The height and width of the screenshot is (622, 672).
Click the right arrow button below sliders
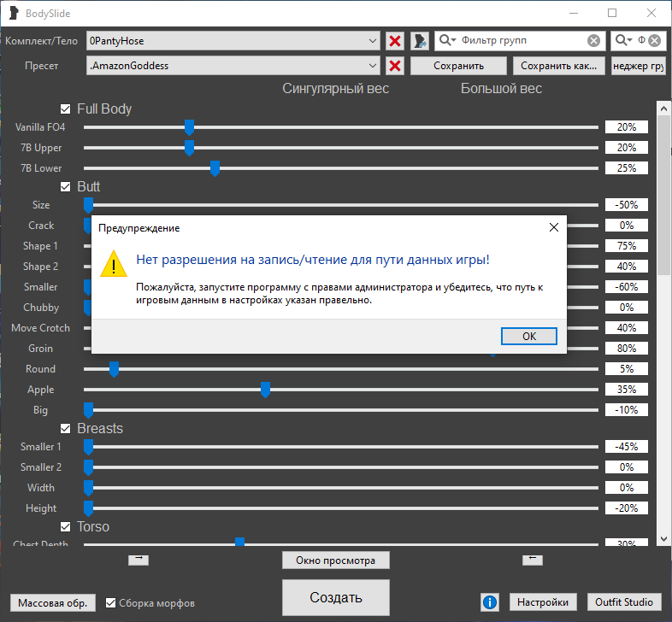tap(139, 559)
